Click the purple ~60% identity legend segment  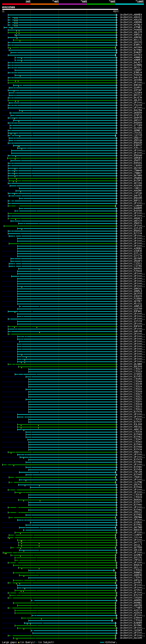(73, 4)
